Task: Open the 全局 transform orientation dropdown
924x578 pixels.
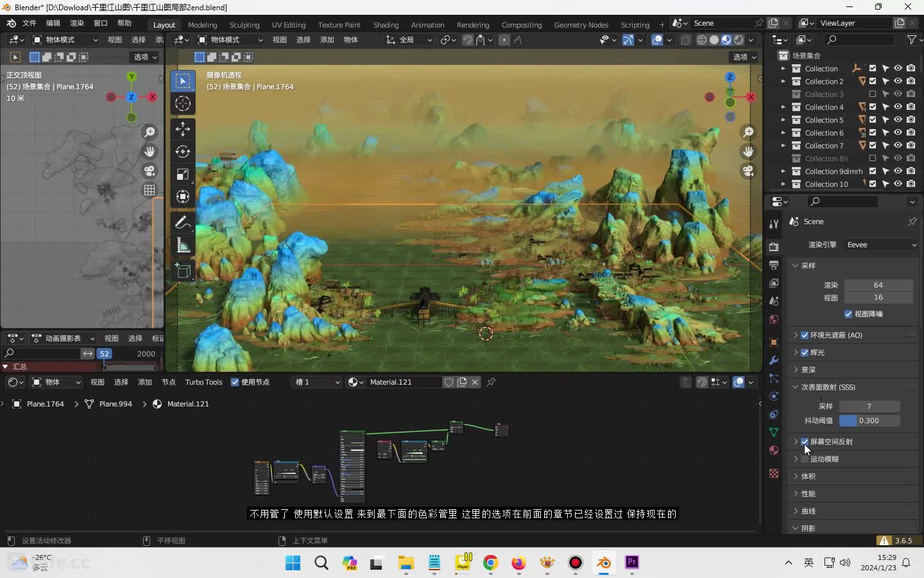Action: tap(409, 40)
